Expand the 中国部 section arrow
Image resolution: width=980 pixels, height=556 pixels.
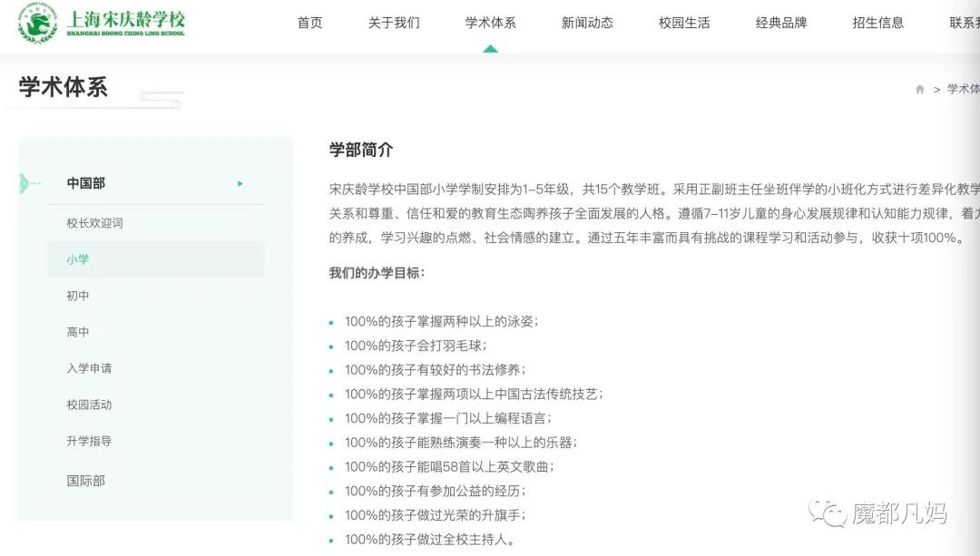[x=240, y=183]
